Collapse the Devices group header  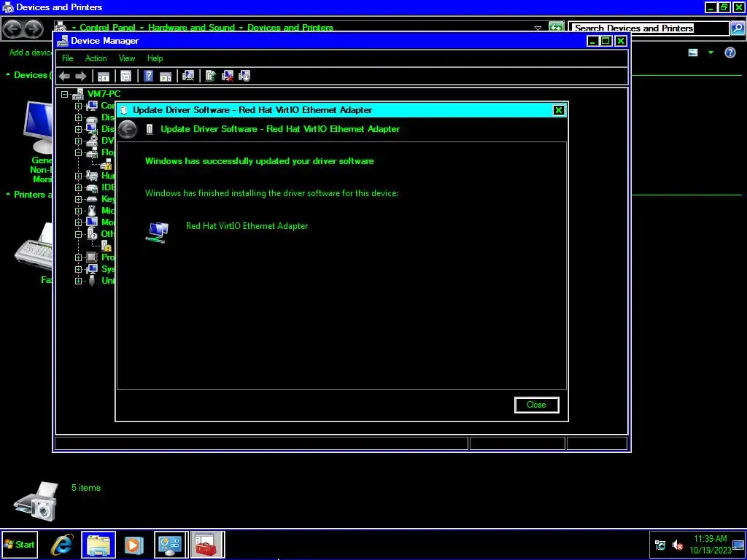(x=8, y=75)
